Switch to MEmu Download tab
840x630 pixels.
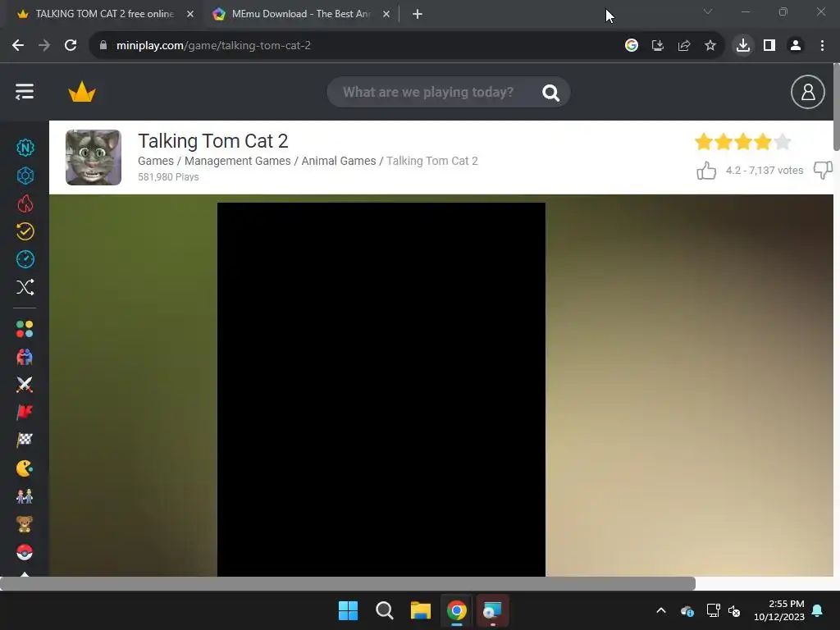[300, 14]
